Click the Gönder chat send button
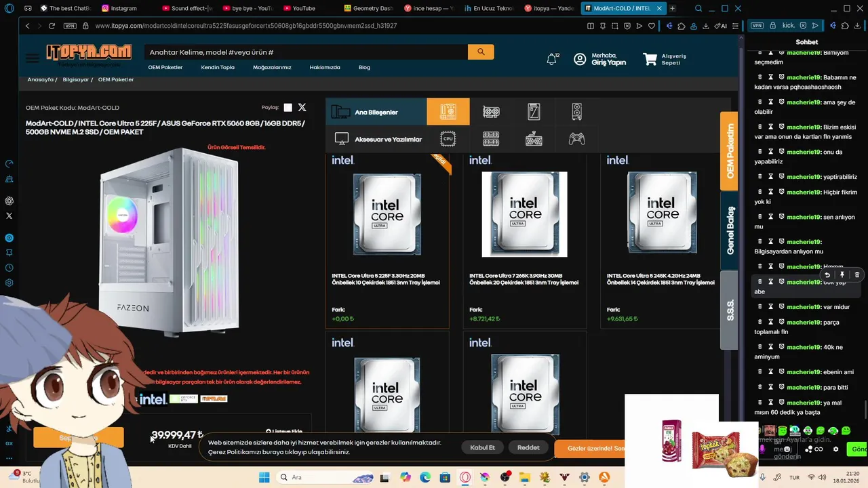Viewport: 868px width, 488px height. 859,449
